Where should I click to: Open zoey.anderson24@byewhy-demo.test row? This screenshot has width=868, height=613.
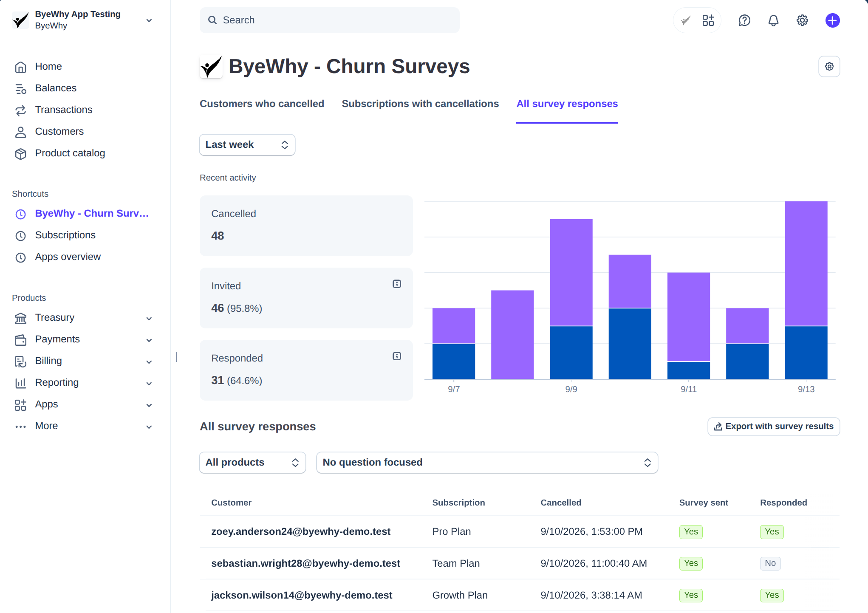click(519, 532)
